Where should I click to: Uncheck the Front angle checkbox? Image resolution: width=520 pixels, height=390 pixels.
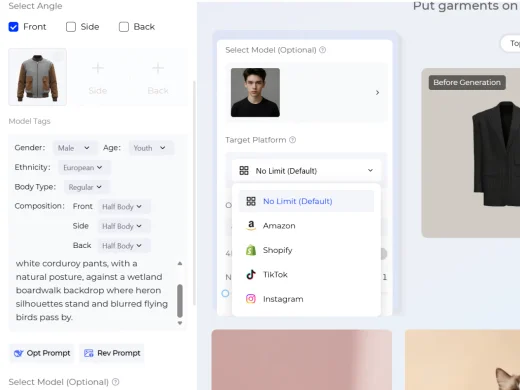[14, 27]
